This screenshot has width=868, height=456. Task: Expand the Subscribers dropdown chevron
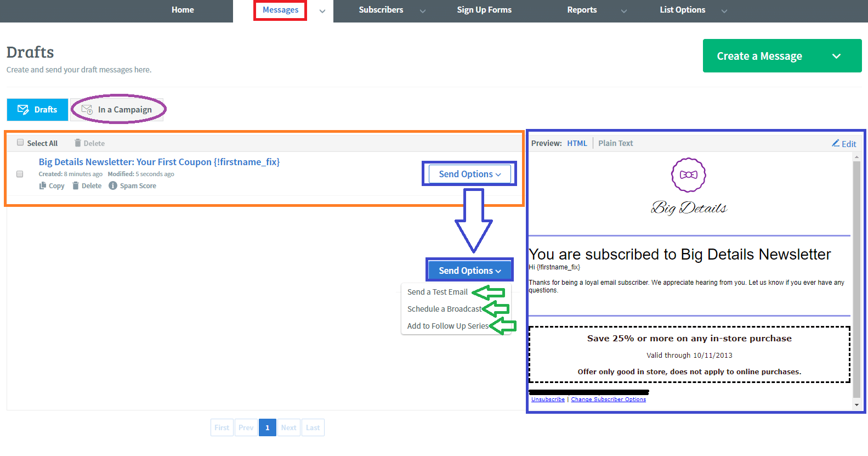(423, 11)
